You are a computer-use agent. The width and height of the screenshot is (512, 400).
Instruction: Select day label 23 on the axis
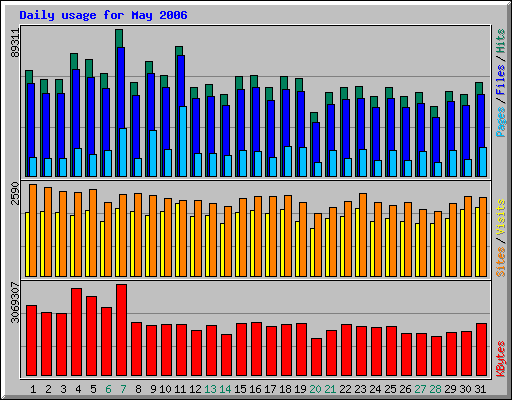click(x=360, y=389)
